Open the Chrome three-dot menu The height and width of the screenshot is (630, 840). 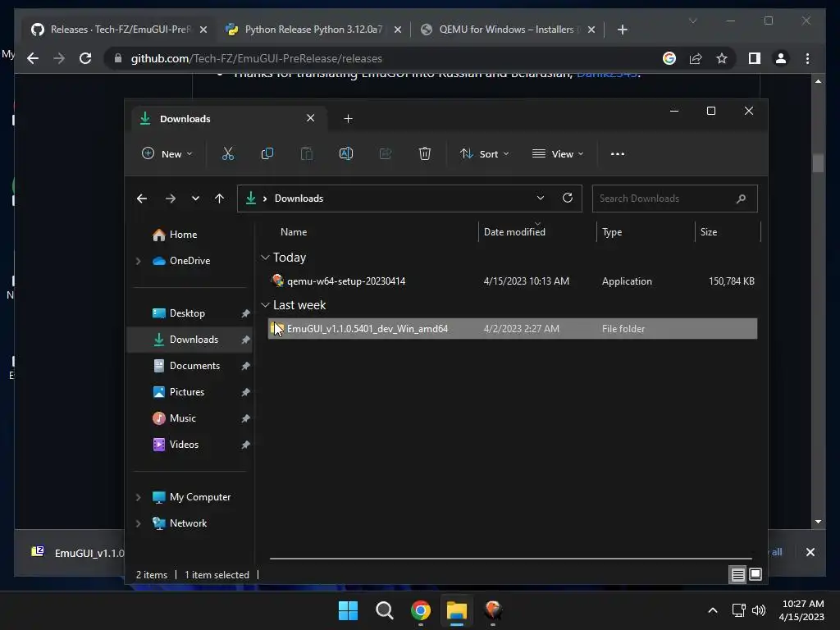pos(807,58)
